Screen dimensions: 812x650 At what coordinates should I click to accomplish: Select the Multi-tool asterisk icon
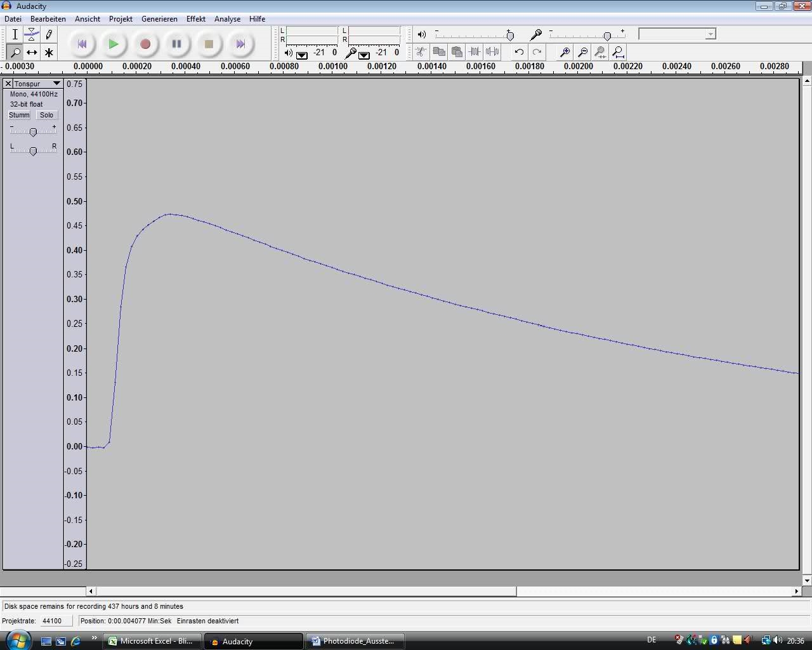tap(49, 52)
